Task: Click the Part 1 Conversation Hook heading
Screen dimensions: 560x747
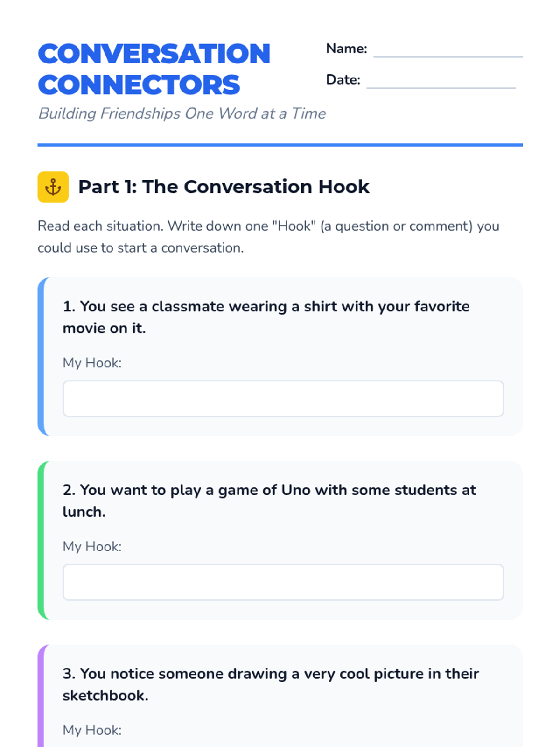Action: (x=224, y=187)
